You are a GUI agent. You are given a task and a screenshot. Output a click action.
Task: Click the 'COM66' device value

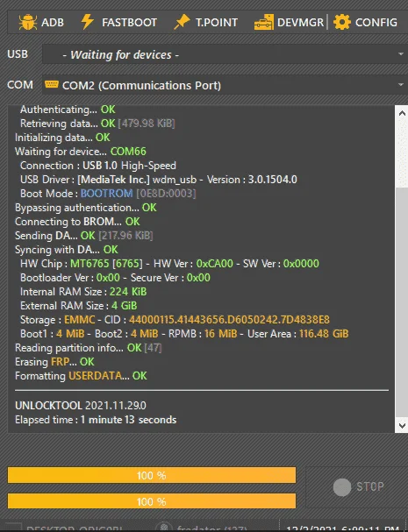click(128, 152)
